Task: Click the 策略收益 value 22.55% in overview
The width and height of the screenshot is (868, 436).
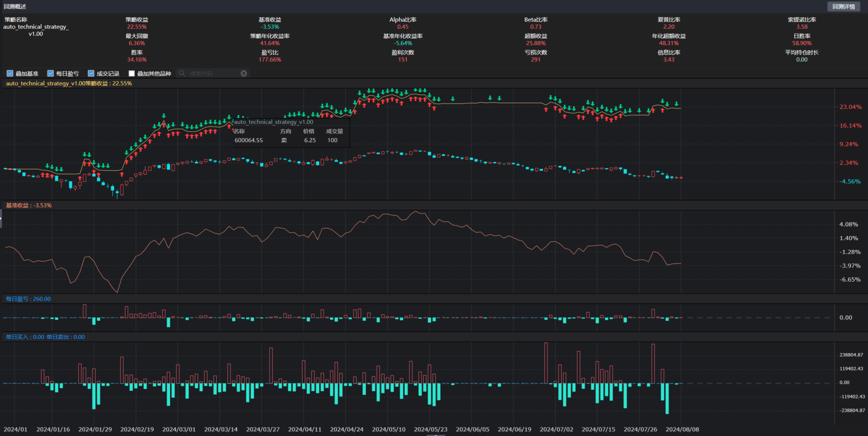Action: pyautogui.click(x=137, y=27)
